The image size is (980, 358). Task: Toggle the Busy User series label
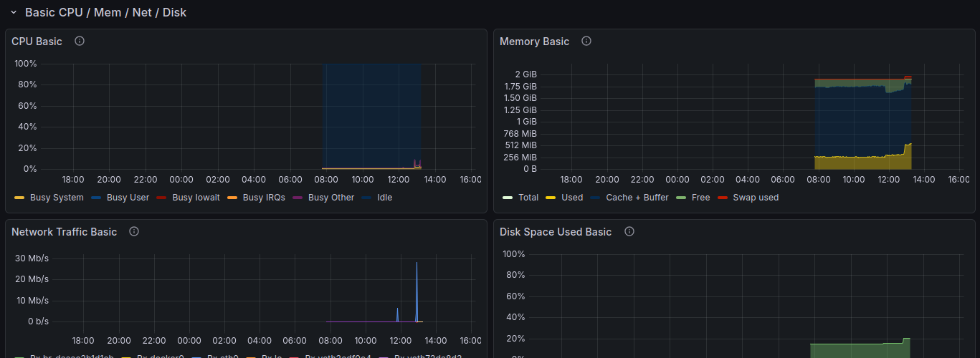click(128, 198)
